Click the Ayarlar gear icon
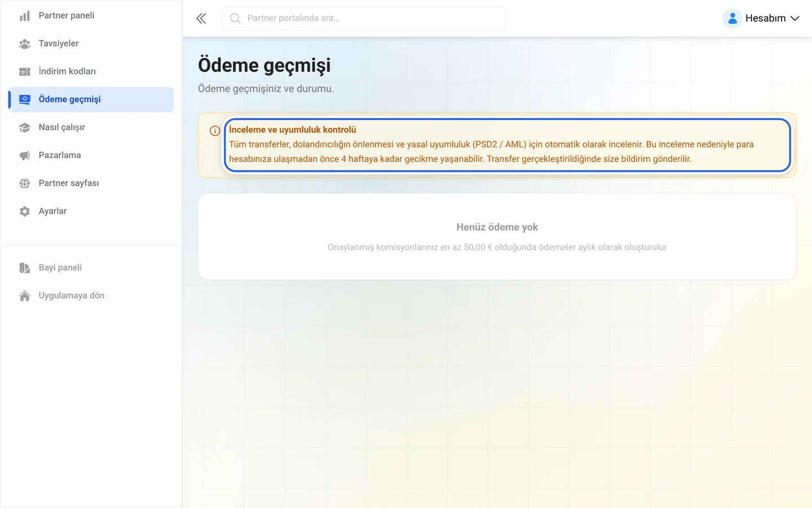812x508 pixels. click(25, 211)
